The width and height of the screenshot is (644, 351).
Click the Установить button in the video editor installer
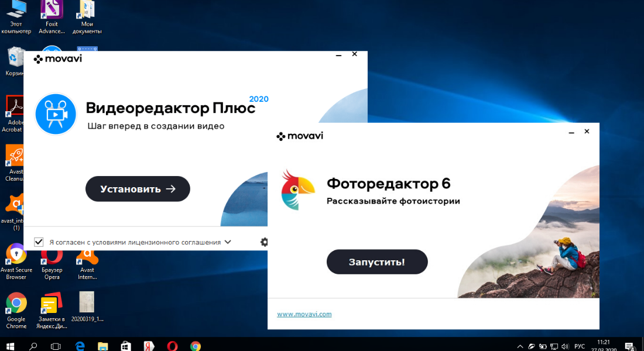pyautogui.click(x=138, y=189)
